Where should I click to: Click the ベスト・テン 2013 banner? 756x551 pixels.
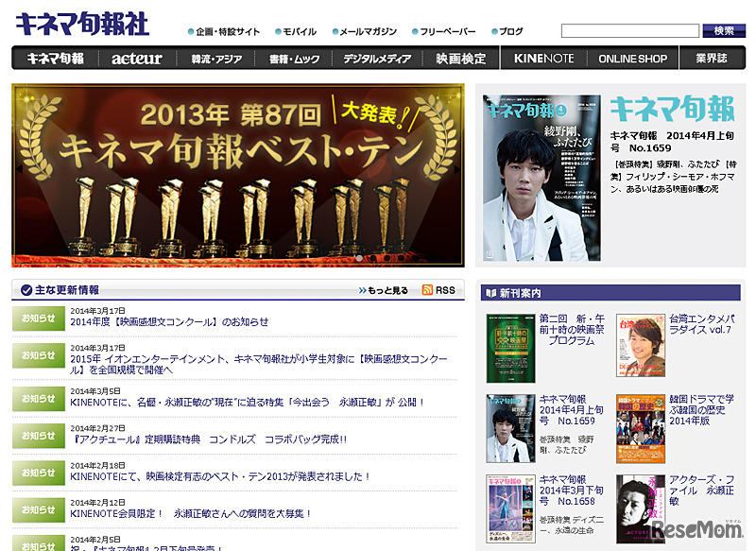236,175
